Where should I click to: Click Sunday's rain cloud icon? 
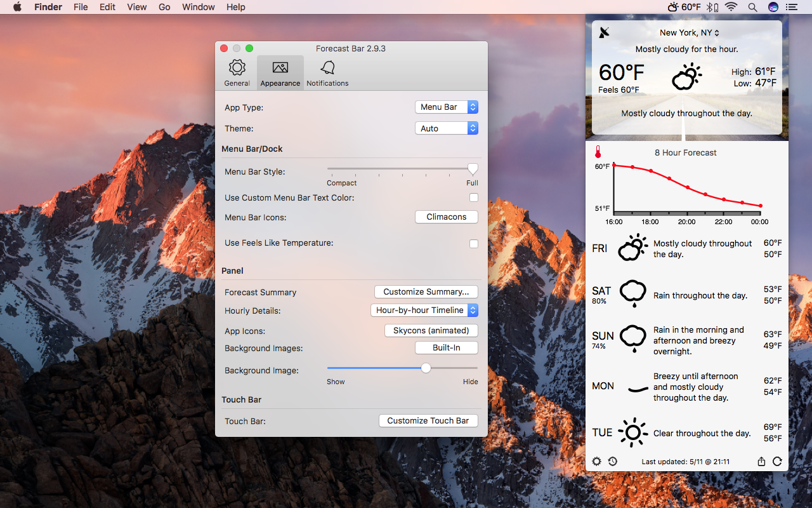[x=632, y=339]
